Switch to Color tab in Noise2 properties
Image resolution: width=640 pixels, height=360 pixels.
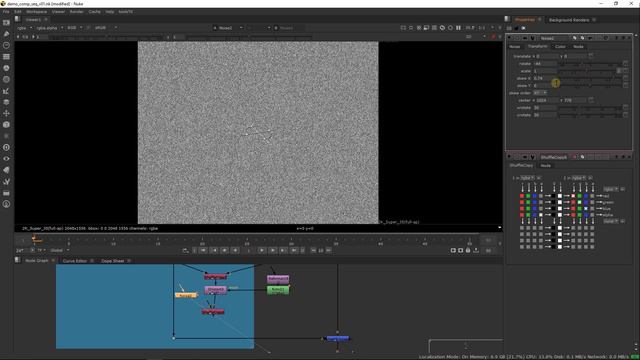(x=560, y=47)
